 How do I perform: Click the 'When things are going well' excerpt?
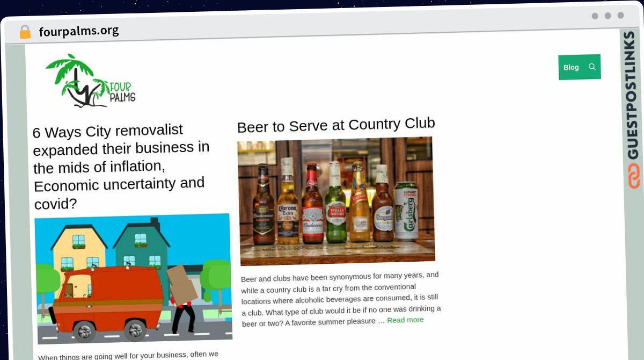(x=129, y=355)
